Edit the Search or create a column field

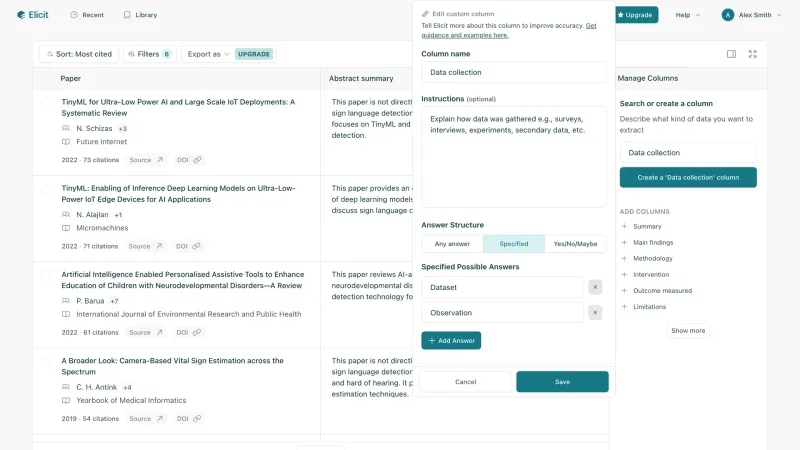688,153
